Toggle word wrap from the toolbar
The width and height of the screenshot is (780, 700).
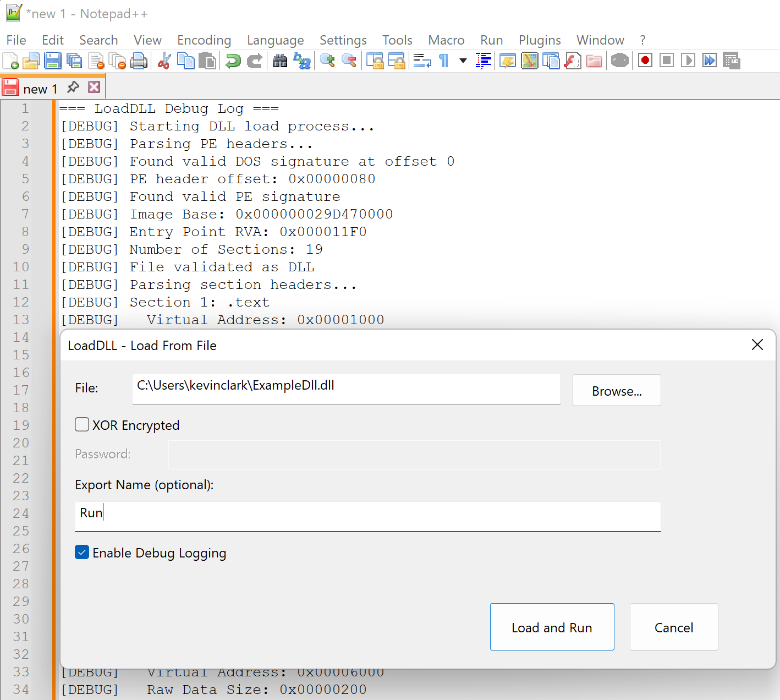[422, 61]
